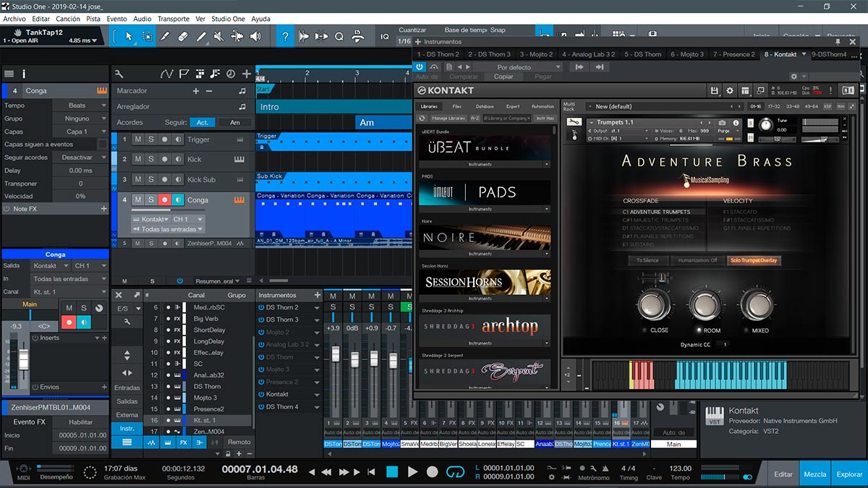Toggle Humanization: Off button

pos(697,260)
